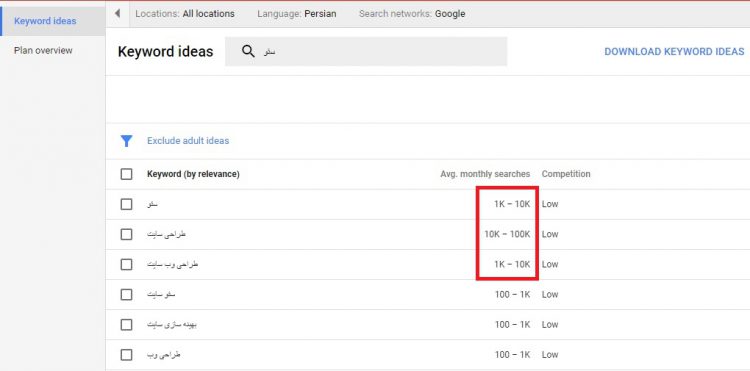The image size is (750, 371).
Task: Check the box for the طراحی وب سایت row
Action: 126,264
